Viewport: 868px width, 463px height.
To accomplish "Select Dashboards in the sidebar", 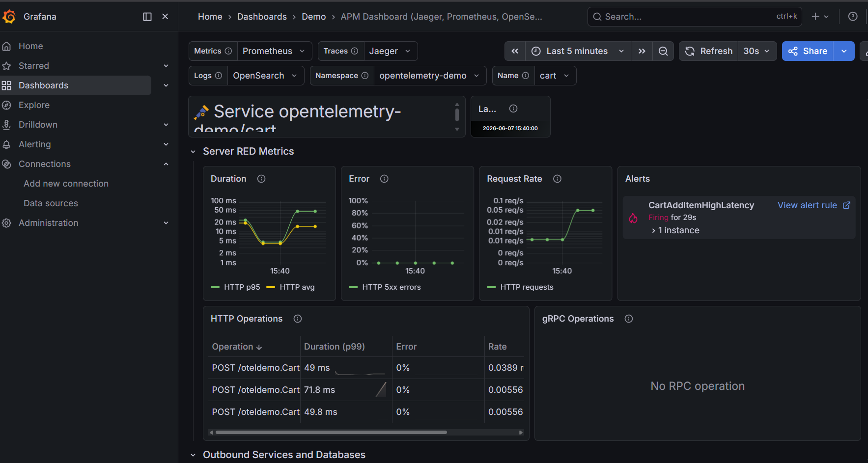I will pos(76,85).
